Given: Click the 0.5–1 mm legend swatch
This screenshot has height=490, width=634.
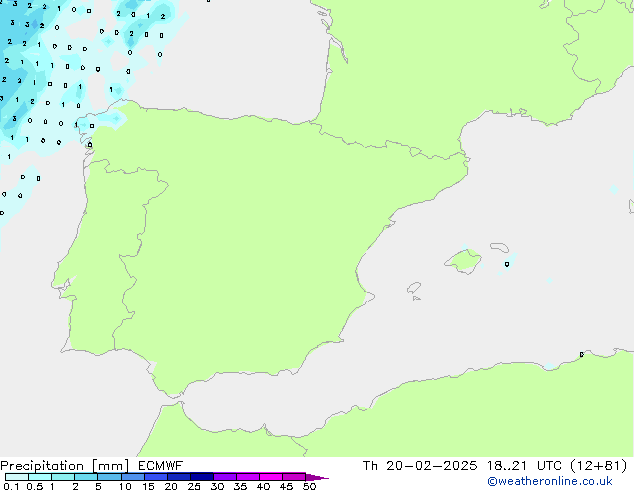Looking at the screenshot, I should 40,477.
